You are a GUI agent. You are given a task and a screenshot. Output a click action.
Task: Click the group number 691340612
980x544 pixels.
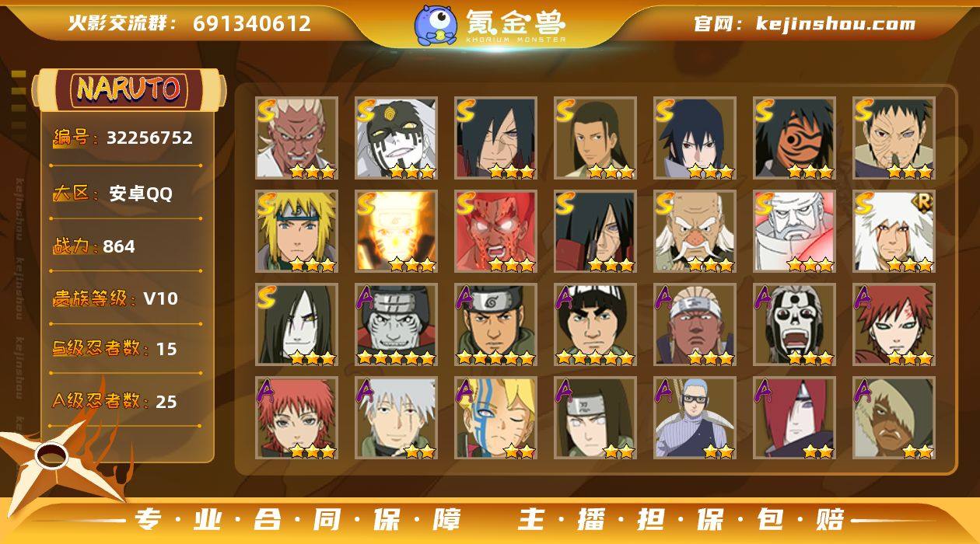tap(252, 23)
